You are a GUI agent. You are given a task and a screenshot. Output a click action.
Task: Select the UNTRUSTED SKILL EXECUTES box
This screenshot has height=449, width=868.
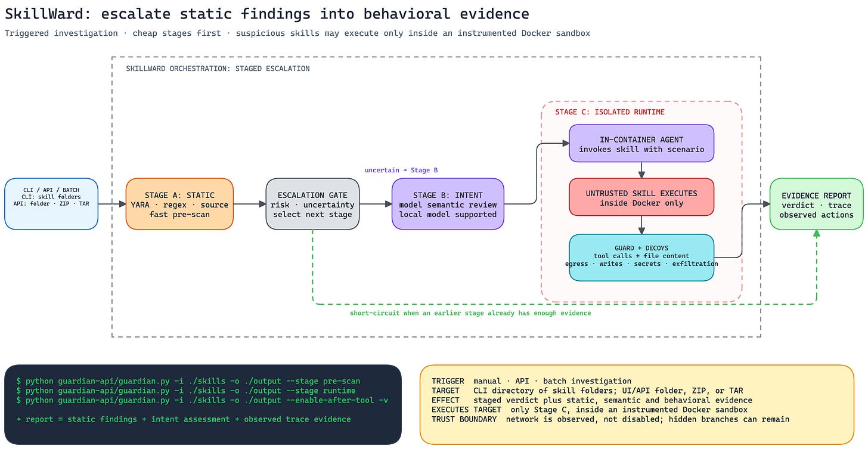641,197
